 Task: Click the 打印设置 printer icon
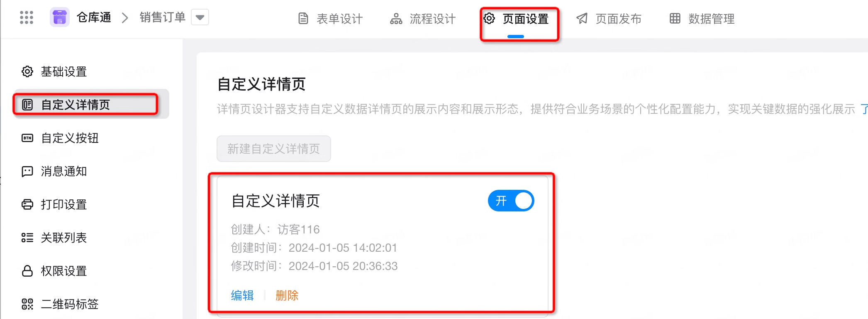(27, 204)
